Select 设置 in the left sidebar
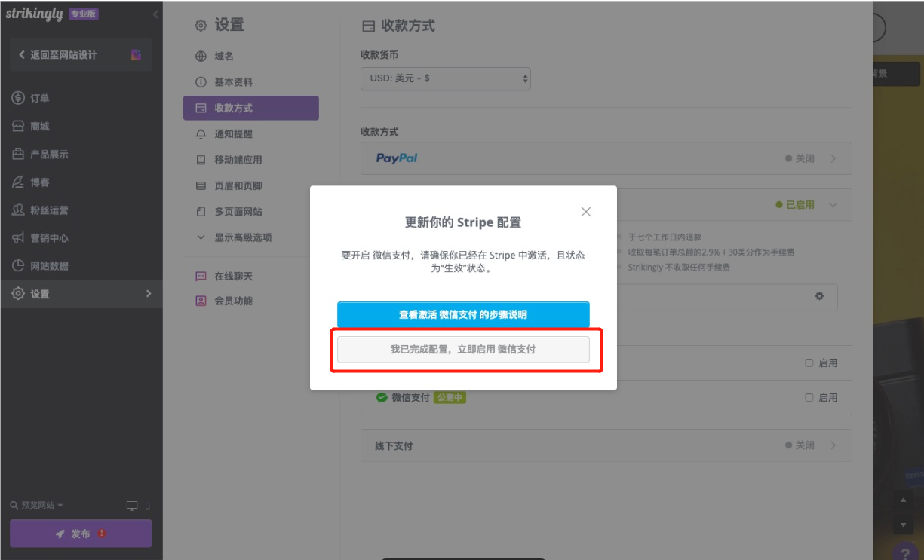The width and height of the screenshot is (924, 560). (81, 294)
